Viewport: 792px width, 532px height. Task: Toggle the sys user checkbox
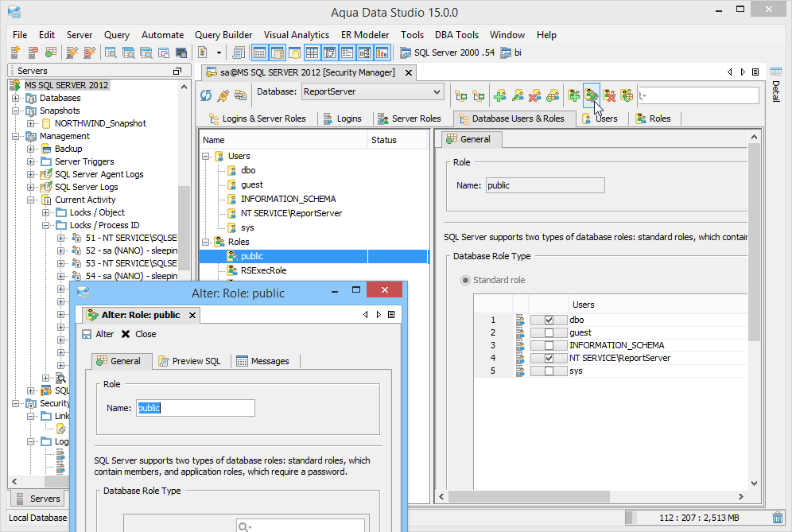549,371
